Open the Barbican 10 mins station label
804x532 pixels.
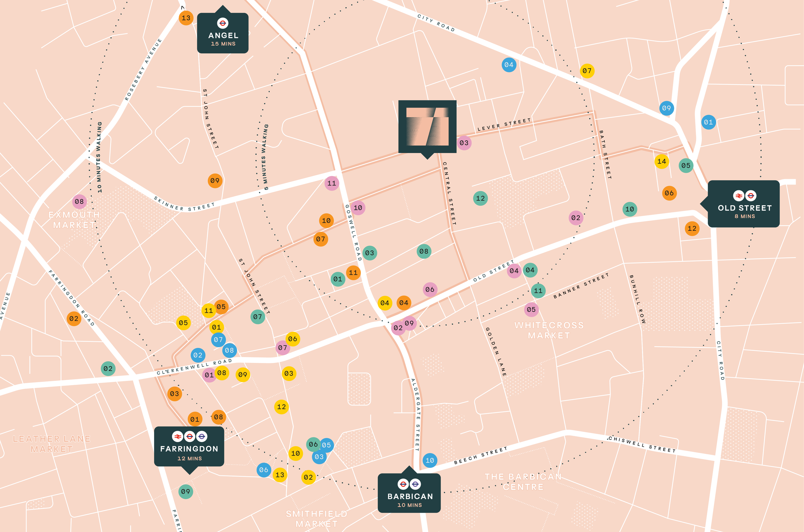click(x=409, y=493)
